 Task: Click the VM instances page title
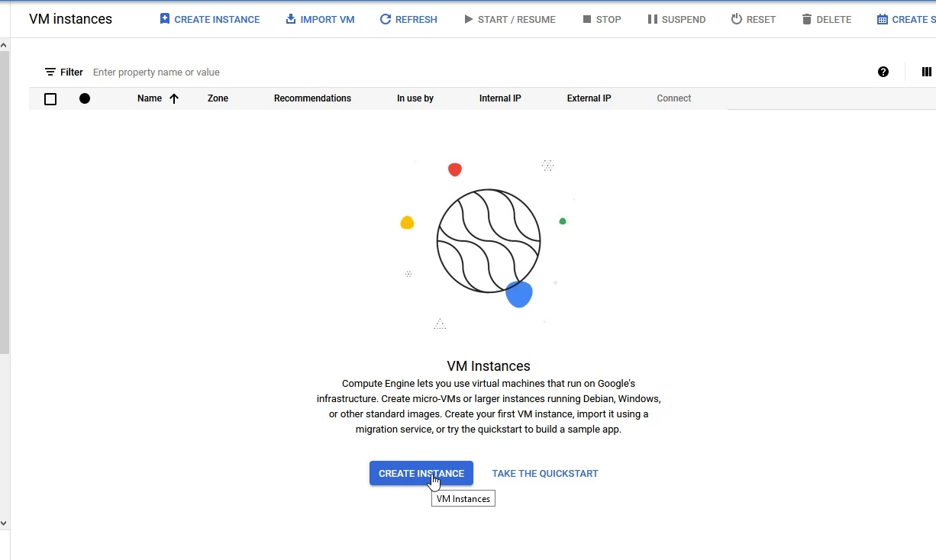(70, 19)
